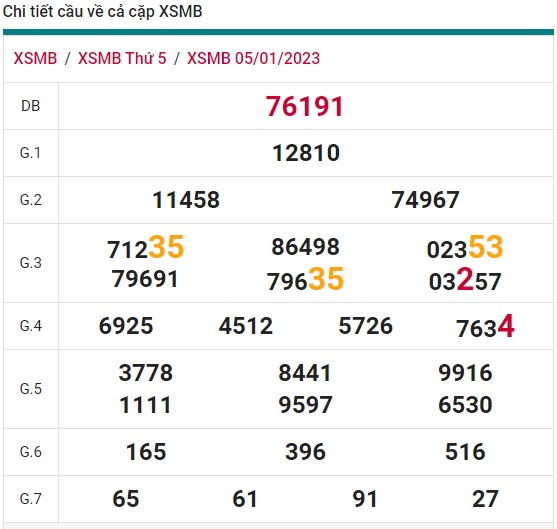Image resolution: width=557 pixels, height=529 pixels.
Task: Select the G.4 row label
Action: (x=31, y=326)
